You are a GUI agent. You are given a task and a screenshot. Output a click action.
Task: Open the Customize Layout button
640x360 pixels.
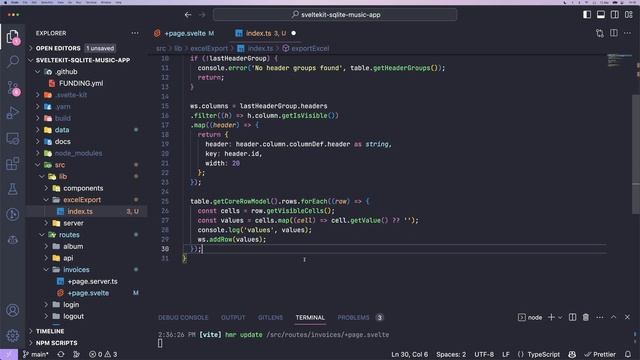click(x=629, y=15)
